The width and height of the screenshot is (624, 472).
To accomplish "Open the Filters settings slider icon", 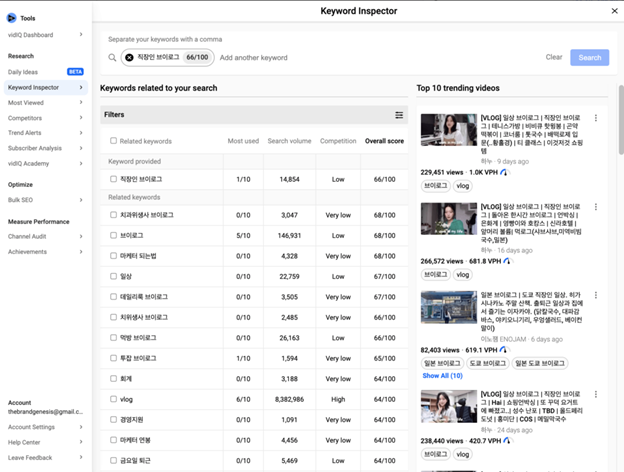I will pyautogui.click(x=399, y=115).
